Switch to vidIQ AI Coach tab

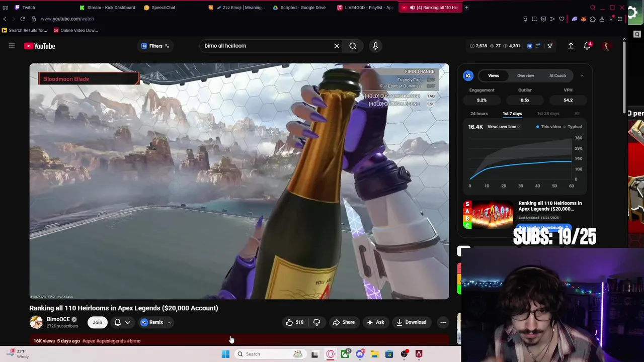coord(557,76)
